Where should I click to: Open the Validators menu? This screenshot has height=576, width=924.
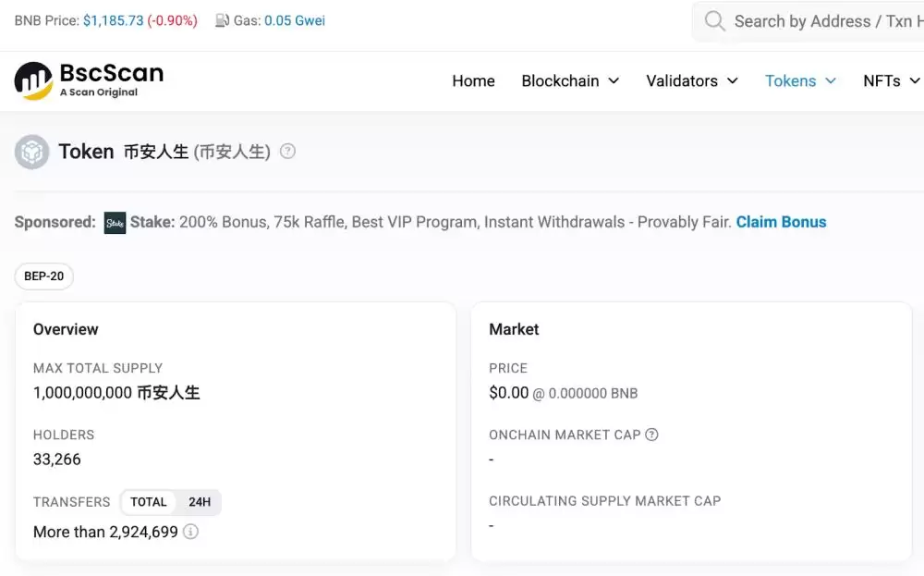[691, 80]
